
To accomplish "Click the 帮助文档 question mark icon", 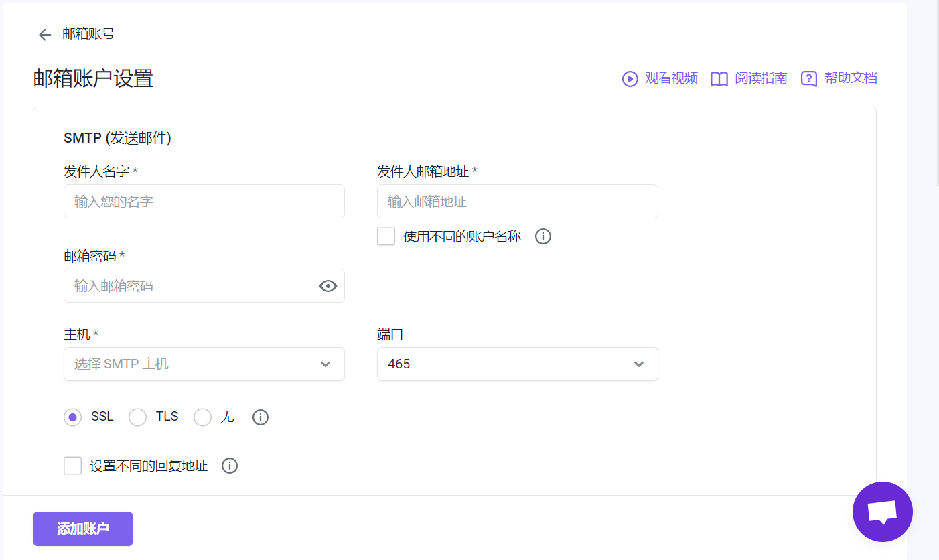I will click(808, 79).
